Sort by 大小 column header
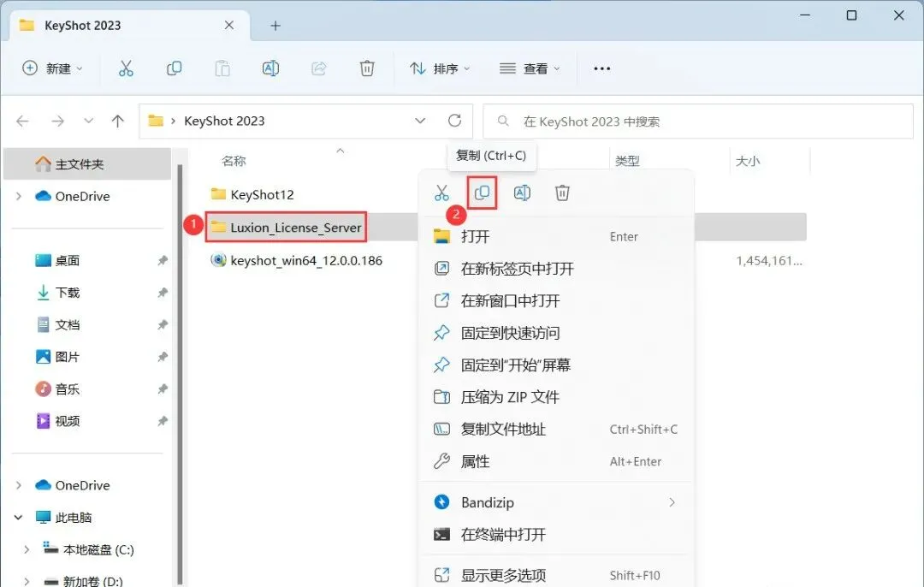Image resolution: width=924 pixels, height=587 pixels. tap(748, 161)
